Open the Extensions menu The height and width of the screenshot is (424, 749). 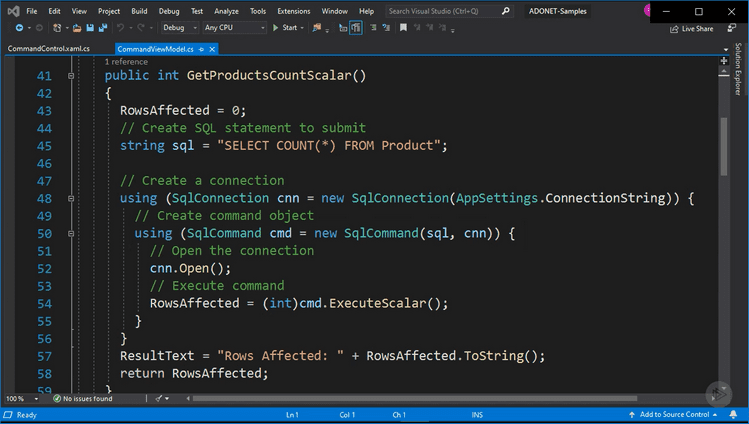pyautogui.click(x=293, y=11)
